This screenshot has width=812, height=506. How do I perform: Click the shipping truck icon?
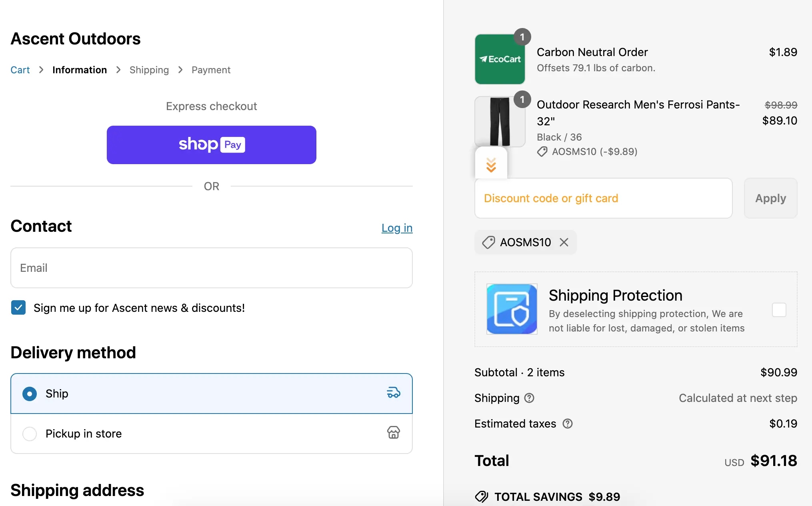pyautogui.click(x=394, y=393)
